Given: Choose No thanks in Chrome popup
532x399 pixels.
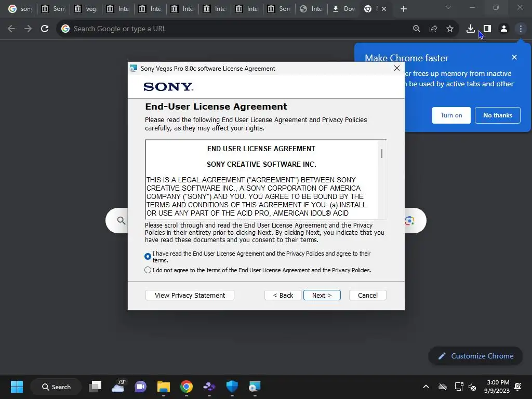Looking at the screenshot, I should (497, 115).
